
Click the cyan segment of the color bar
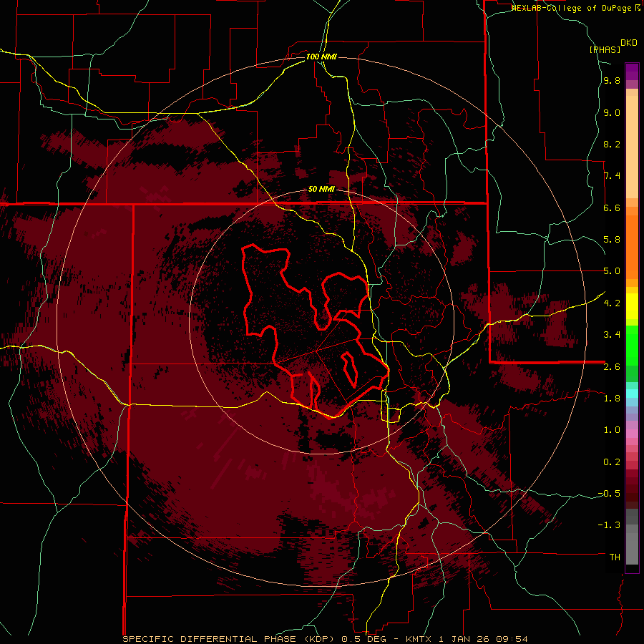point(632,394)
